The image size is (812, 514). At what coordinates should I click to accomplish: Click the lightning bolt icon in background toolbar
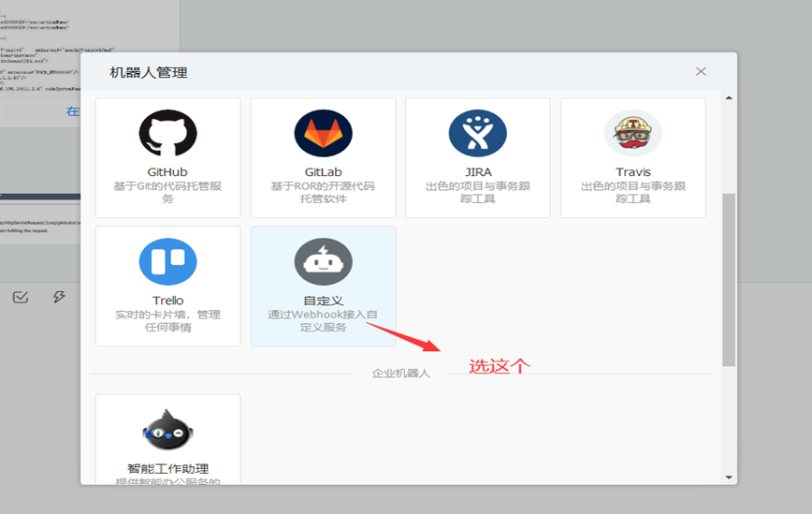click(x=59, y=297)
